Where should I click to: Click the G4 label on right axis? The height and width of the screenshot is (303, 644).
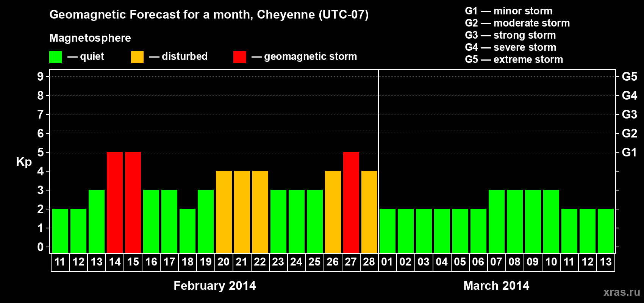pos(630,95)
